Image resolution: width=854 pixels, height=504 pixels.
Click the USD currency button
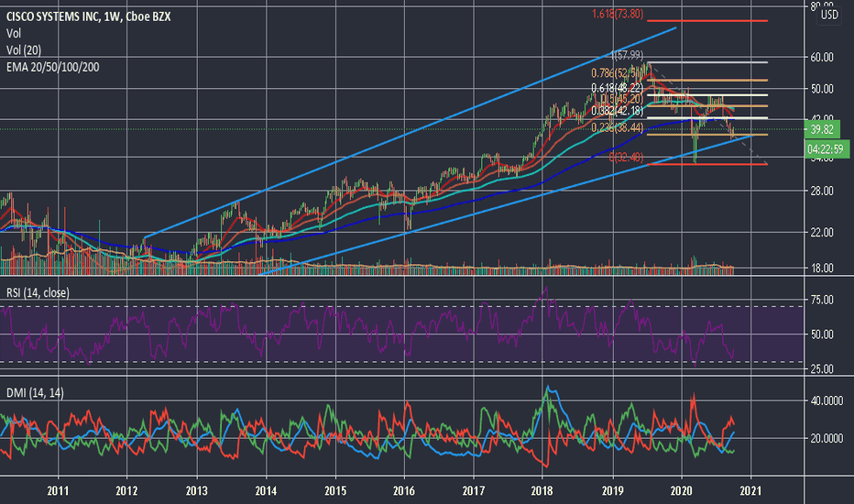pos(829,15)
